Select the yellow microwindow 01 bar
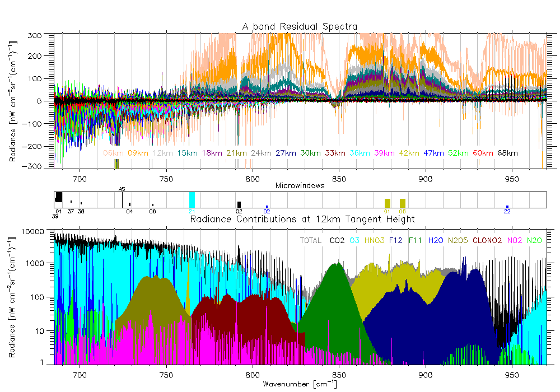Viewport: 560px width, 392px height. pyautogui.click(x=387, y=203)
